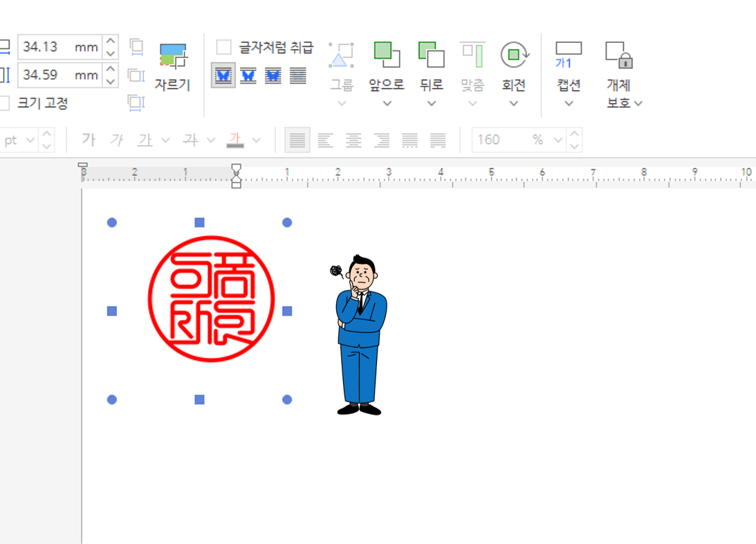Screen dimensions: 756x544
Task: Expand the Bring Forward (앞으로) dropdown arrow
Action: pos(387,103)
